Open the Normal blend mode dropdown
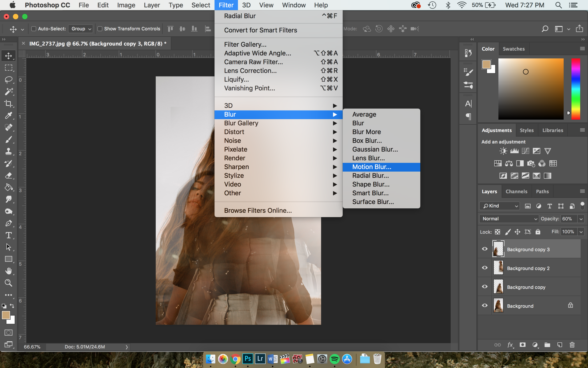The width and height of the screenshot is (588, 368). (509, 219)
